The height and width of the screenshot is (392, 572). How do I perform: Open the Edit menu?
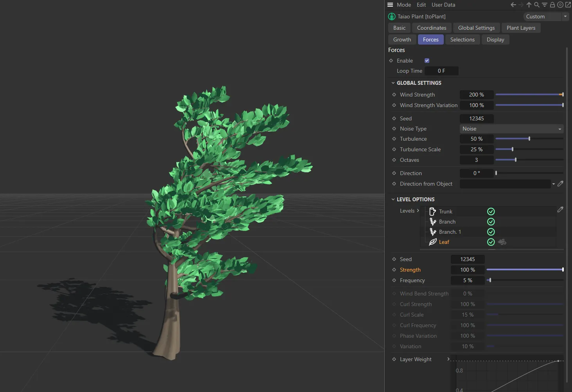(x=421, y=5)
